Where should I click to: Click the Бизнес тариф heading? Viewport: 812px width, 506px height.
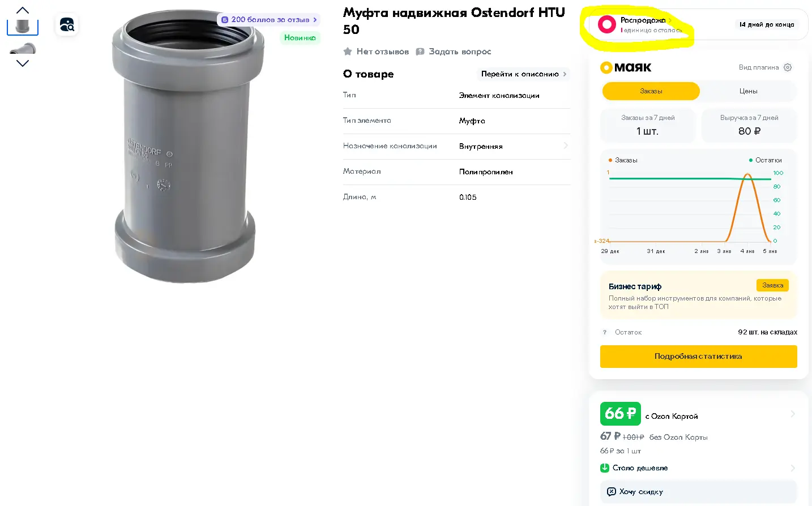coord(635,286)
